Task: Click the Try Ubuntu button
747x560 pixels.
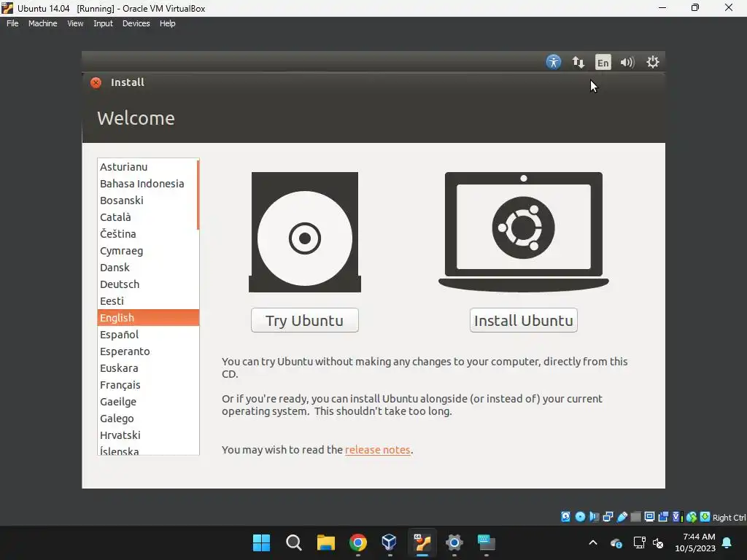Action: click(305, 321)
